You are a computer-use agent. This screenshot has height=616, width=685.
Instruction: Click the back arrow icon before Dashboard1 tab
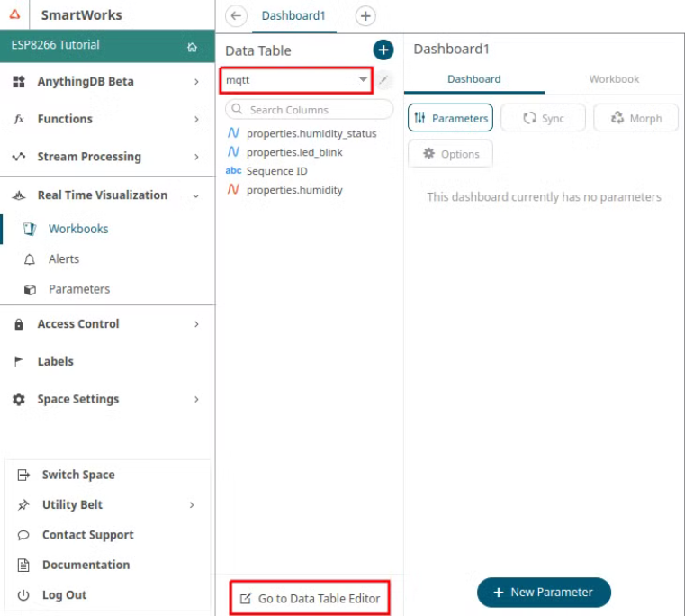(x=236, y=16)
